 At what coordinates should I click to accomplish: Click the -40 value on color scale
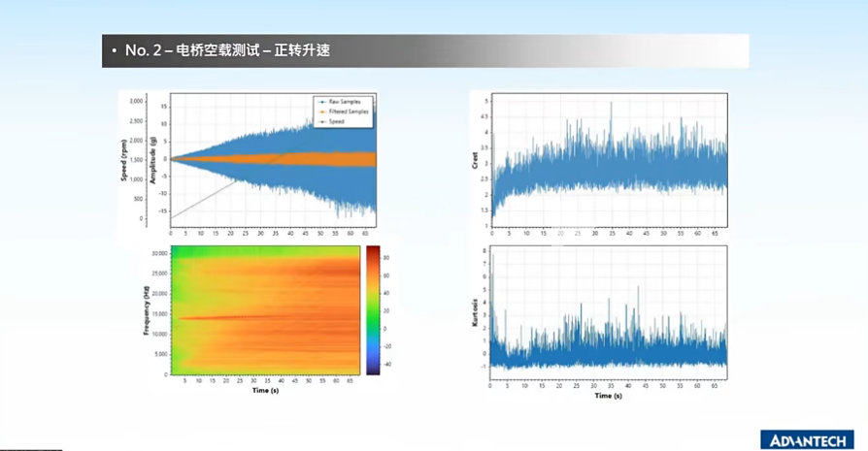387,365
